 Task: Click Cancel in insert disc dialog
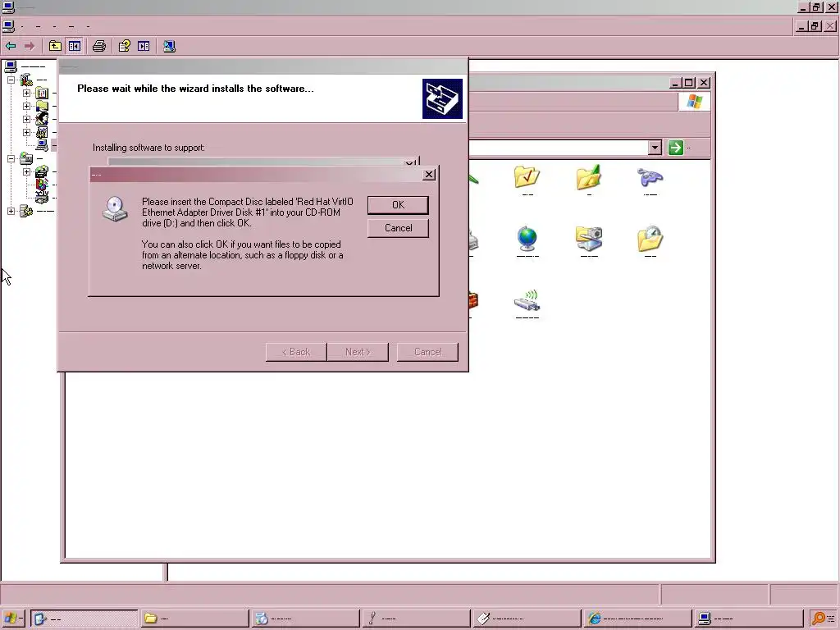[x=398, y=228]
